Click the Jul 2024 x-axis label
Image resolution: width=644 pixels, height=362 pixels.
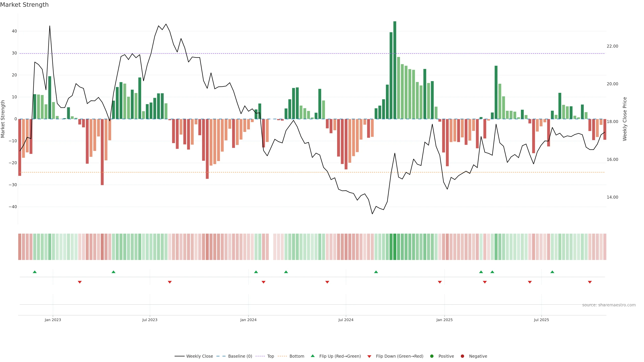(346, 320)
